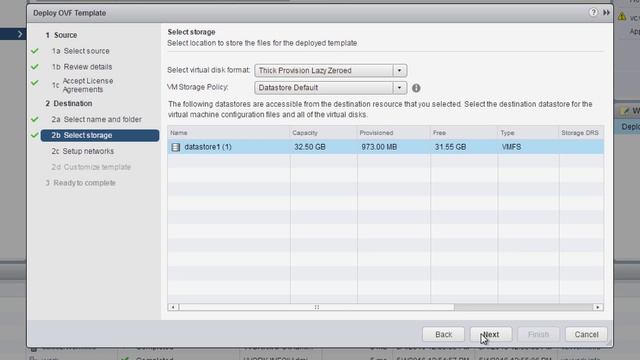Click Thick Provision Lazy Zeroed combo box

(x=331, y=71)
